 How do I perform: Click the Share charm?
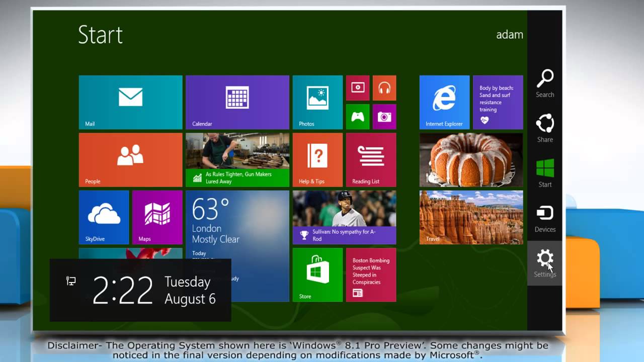[545, 128]
